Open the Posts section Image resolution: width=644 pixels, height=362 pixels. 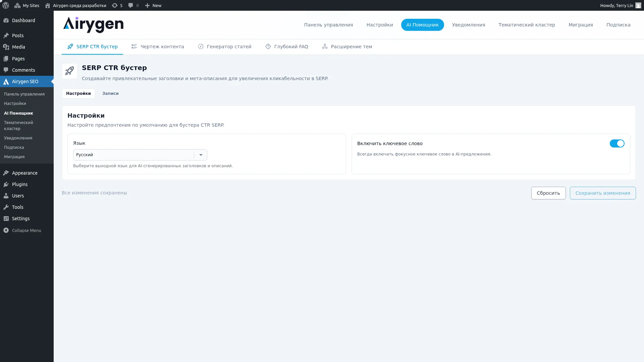(x=27, y=36)
